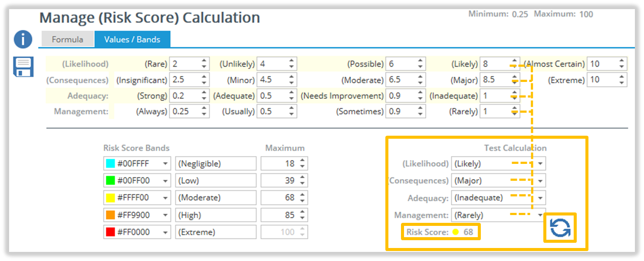Click the cyan Negligible color swatch
644x261 pixels.
pos(110,163)
